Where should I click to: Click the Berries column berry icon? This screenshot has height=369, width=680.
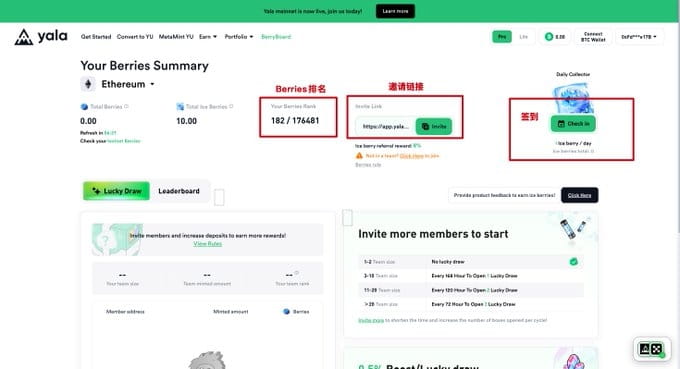pos(286,311)
